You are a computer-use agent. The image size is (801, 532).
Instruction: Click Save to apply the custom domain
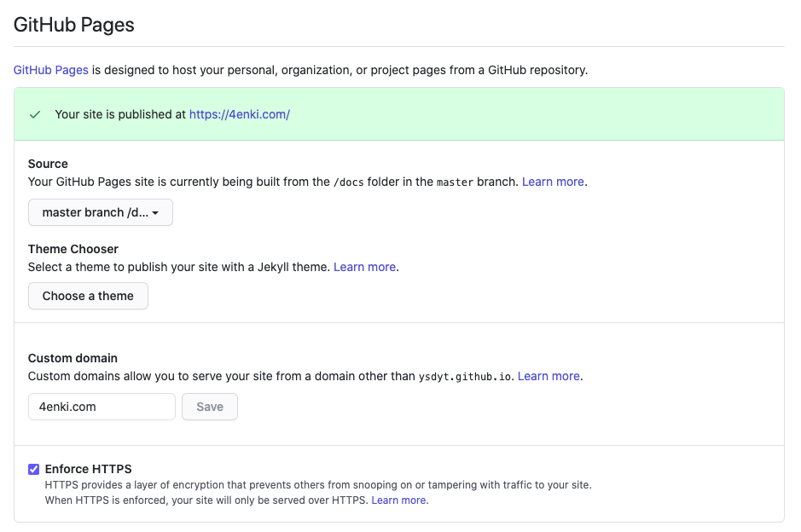point(209,407)
